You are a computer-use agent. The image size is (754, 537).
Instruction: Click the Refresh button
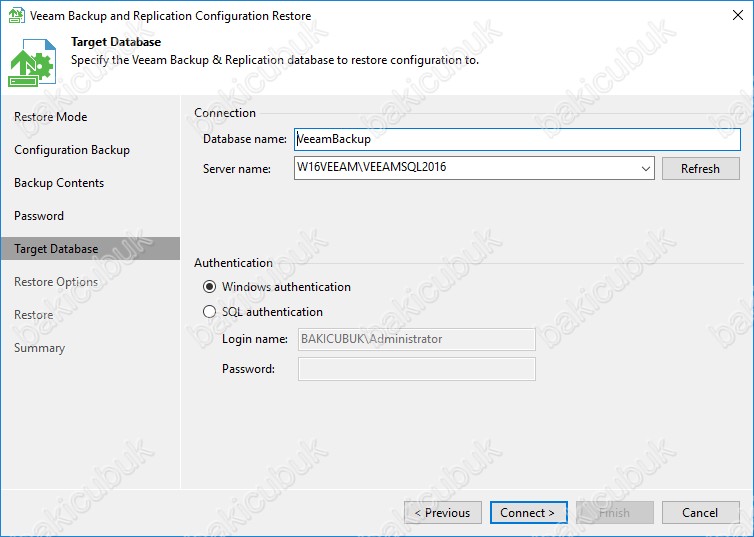coord(701,169)
